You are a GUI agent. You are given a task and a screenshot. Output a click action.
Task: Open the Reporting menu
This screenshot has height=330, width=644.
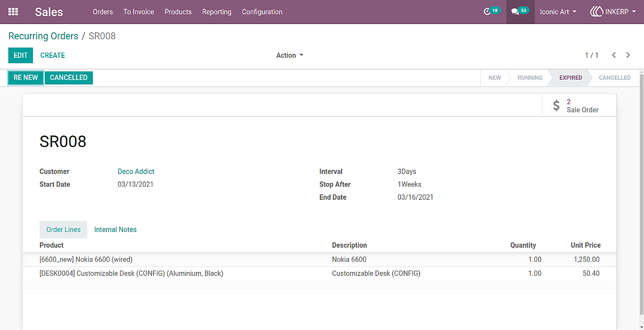(x=217, y=11)
